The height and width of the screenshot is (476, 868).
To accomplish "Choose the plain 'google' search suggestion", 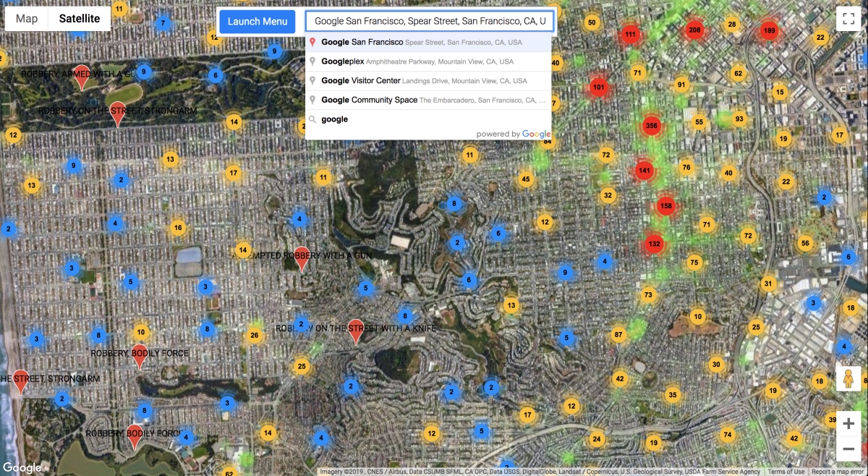I will pyautogui.click(x=428, y=119).
